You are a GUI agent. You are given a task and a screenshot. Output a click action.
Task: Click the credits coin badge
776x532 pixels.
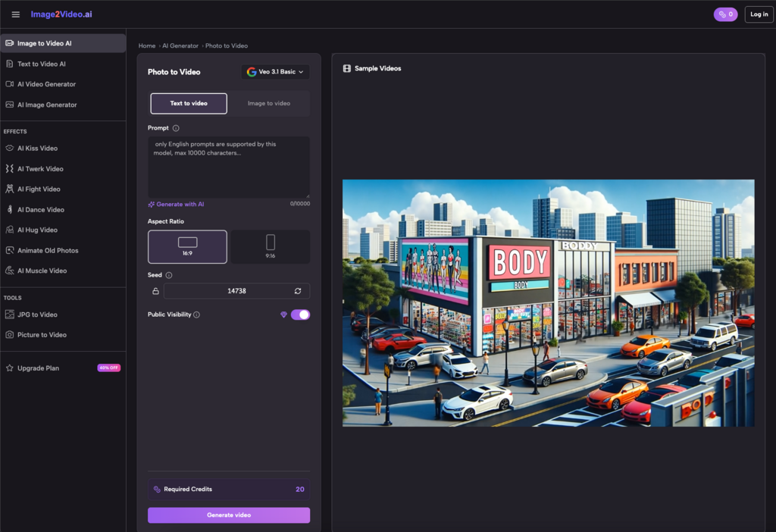(725, 14)
